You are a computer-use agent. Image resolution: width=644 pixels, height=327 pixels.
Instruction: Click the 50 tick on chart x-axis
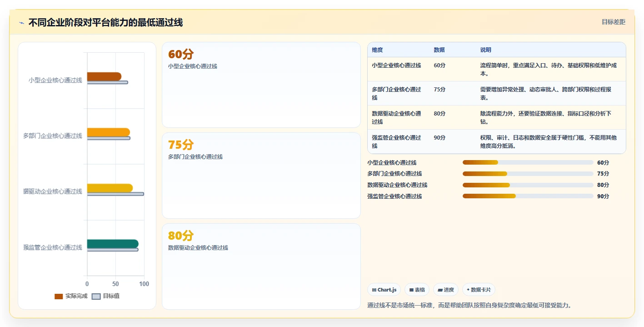(115, 284)
